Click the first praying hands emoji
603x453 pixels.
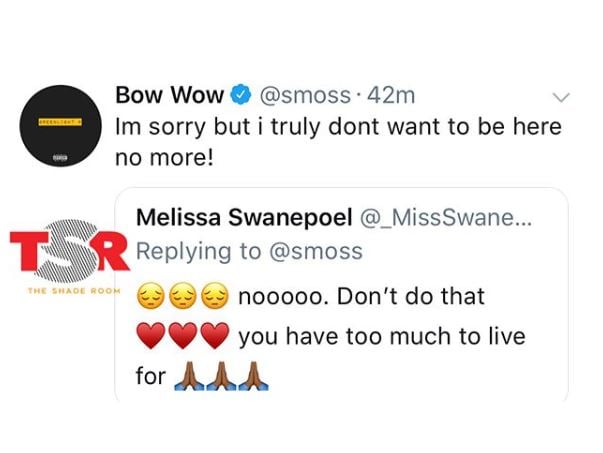coord(190,376)
